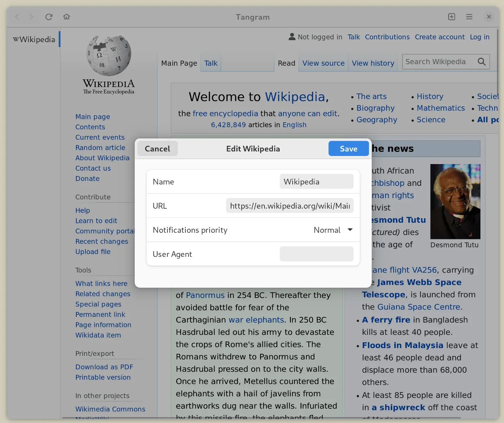Image resolution: width=504 pixels, height=423 pixels.
Task: Click the new tab plus icon
Action: 452,17
